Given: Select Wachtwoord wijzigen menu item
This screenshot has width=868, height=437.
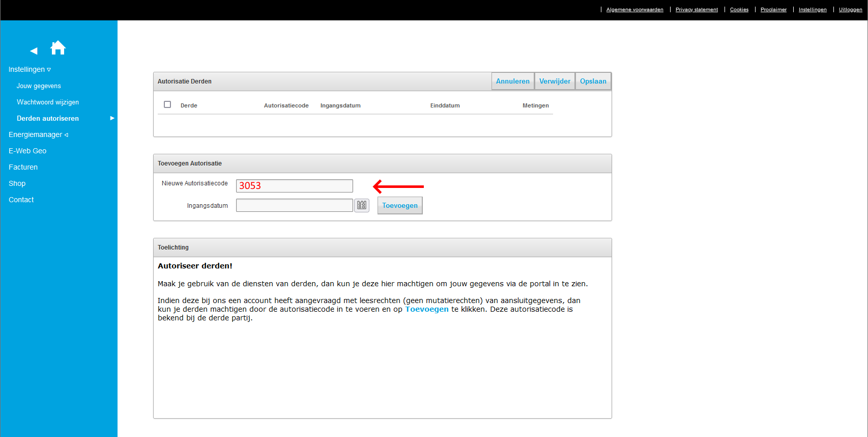Looking at the screenshot, I should click(x=48, y=102).
